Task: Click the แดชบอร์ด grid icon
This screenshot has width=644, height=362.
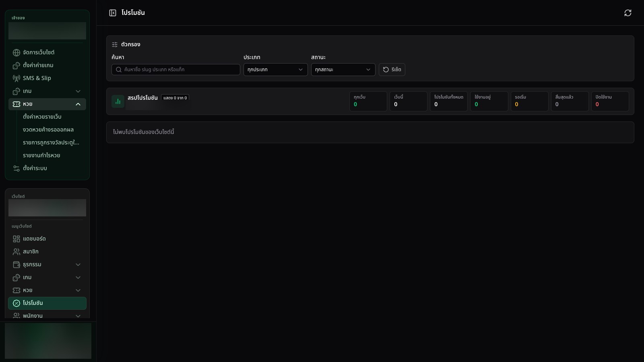Action: (17, 239)
